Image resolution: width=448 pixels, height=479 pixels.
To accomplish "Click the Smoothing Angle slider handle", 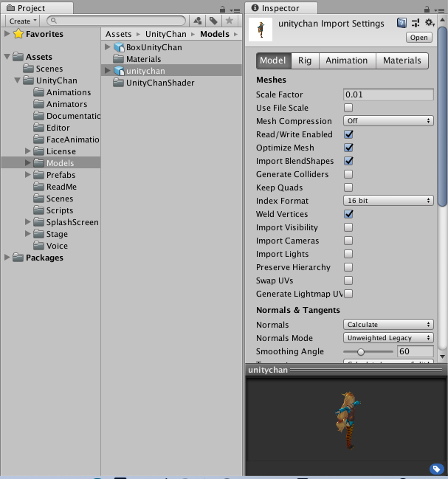I will (360, 352).
